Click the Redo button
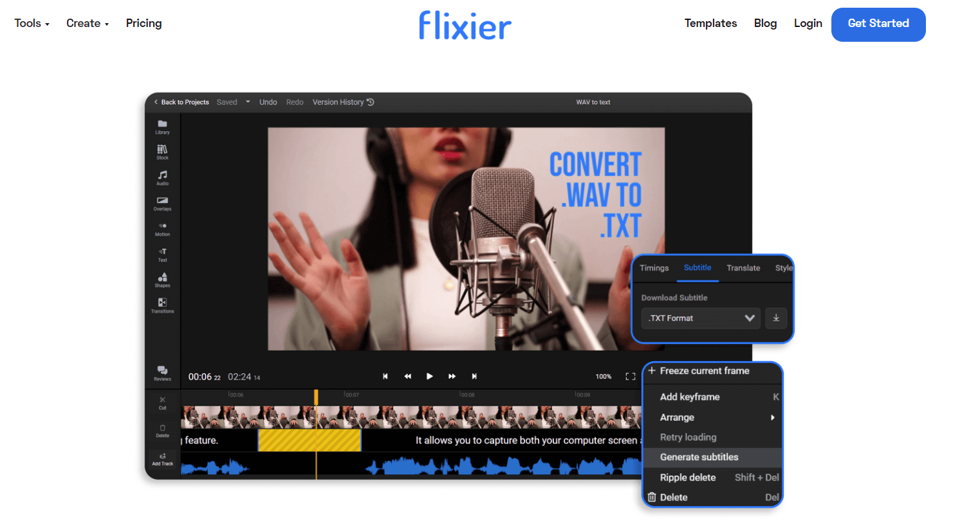980x522 pixels. (295, 102)
